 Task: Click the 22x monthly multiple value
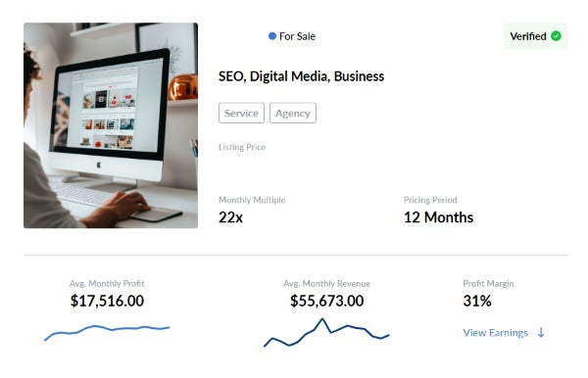(230, 217)
